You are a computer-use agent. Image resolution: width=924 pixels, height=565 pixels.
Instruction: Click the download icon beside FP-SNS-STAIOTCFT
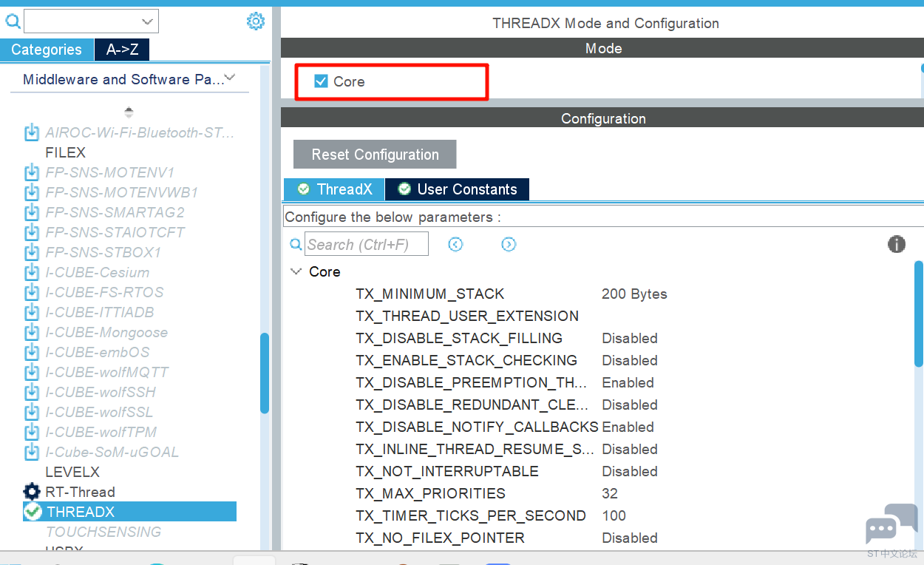pos(32,233)
